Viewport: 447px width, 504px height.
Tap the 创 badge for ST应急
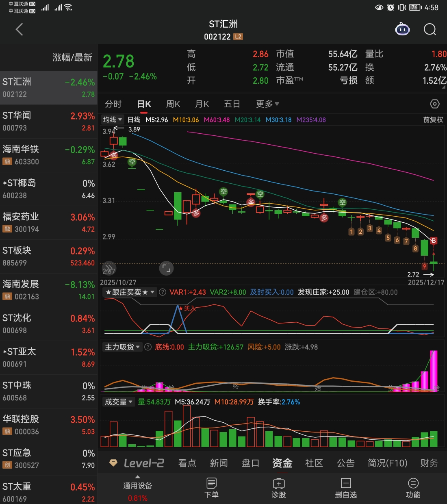click(x=7, y=465)
